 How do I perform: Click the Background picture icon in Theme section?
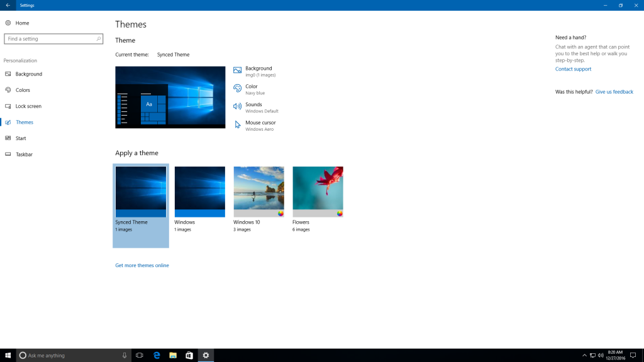pyautogui.click(x=238, y=70)
